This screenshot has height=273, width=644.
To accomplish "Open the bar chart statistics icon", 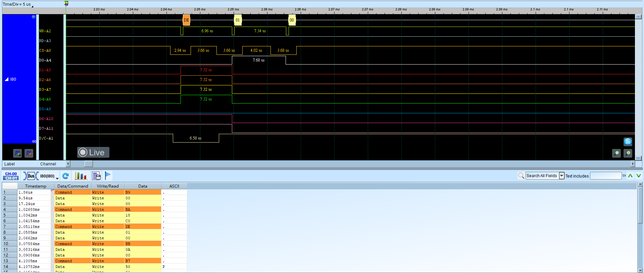I will 81,176.
